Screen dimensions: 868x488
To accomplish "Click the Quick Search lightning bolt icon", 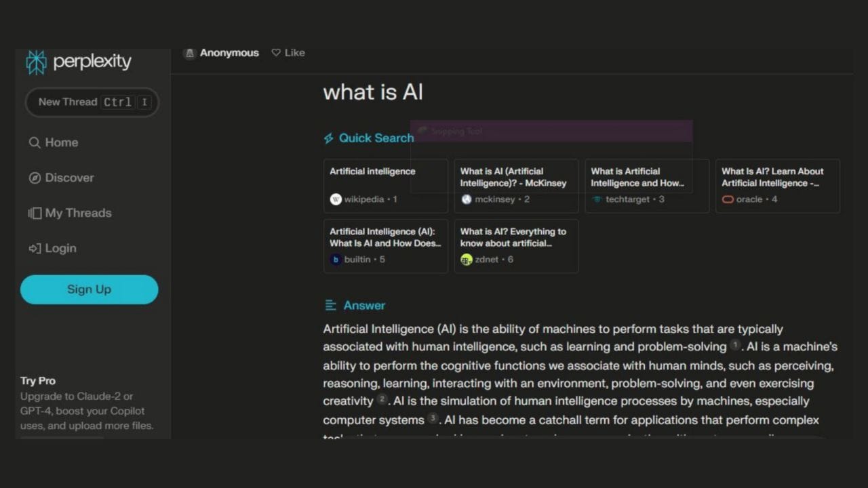I will 329,138.
